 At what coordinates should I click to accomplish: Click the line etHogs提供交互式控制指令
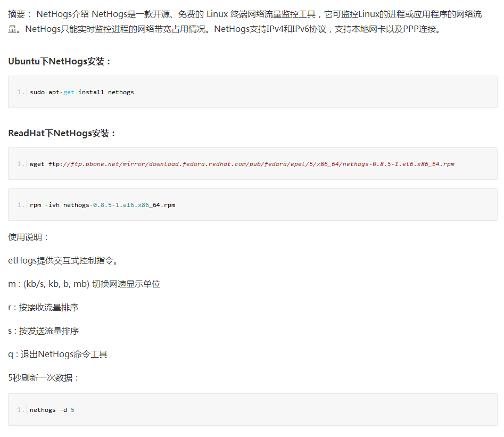point(64,260)
